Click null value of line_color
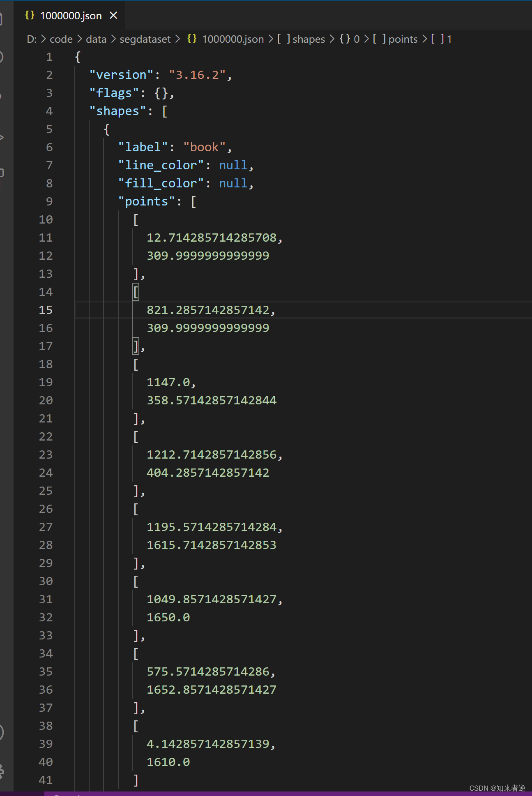This screenshot has width=532, height=796. tap(233, 165)
